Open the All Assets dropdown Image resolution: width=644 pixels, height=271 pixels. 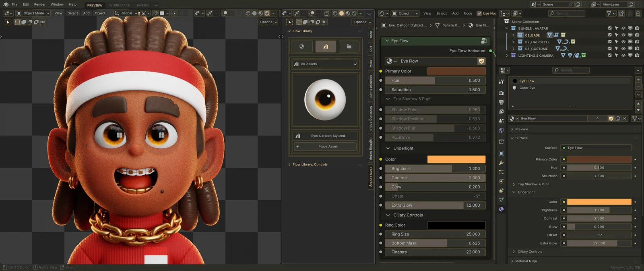[x=325, y=64]
